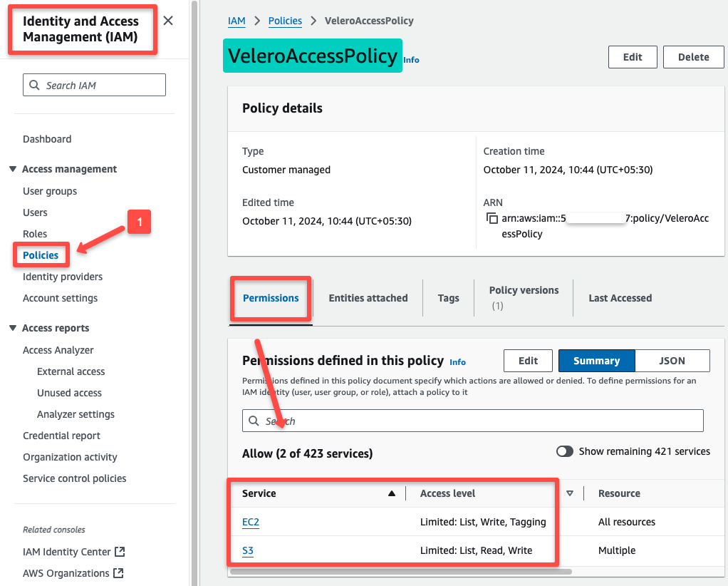Open Users in the sidebar
This screenshot has width=728, height=586.
(x=35, y=212)
